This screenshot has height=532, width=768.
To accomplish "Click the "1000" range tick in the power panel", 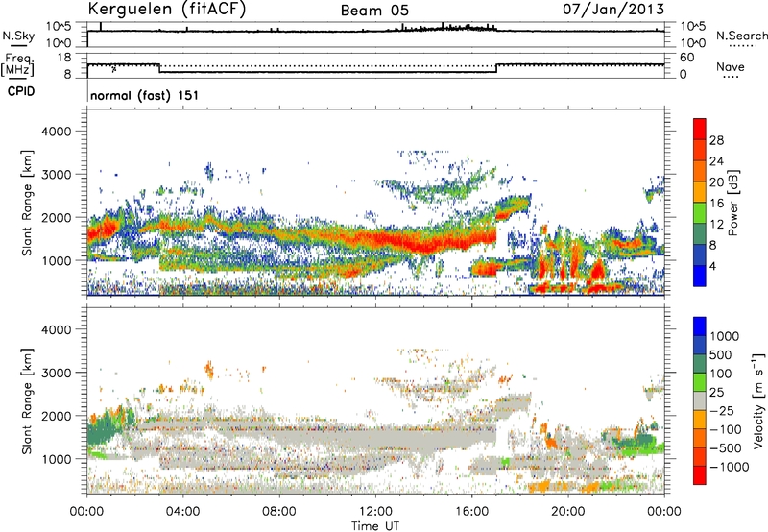I will pos(56,260).
